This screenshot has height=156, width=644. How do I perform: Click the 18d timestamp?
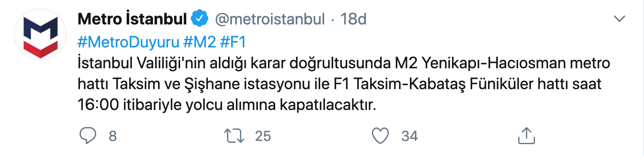point(353,19)
